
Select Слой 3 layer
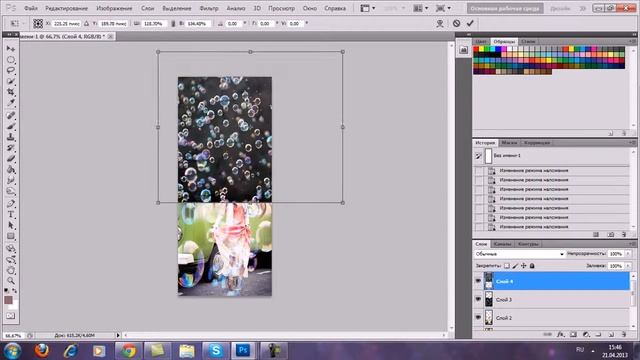[x=557, y=300]
